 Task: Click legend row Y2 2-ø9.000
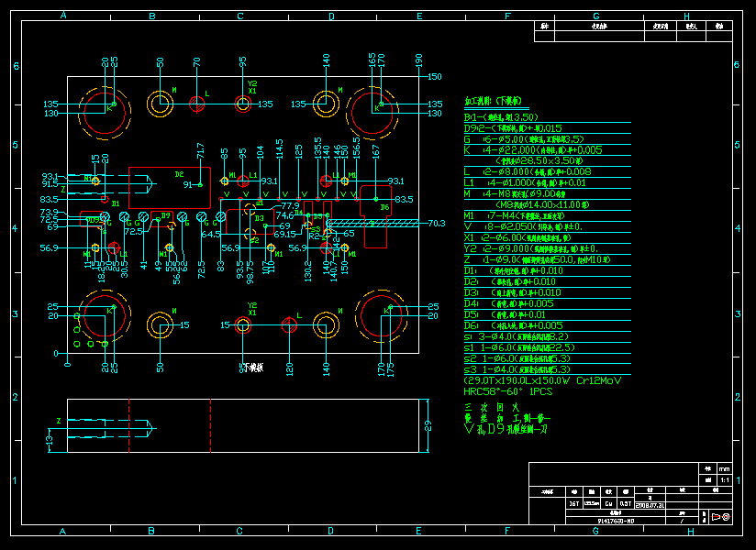(x=531, y=249)
